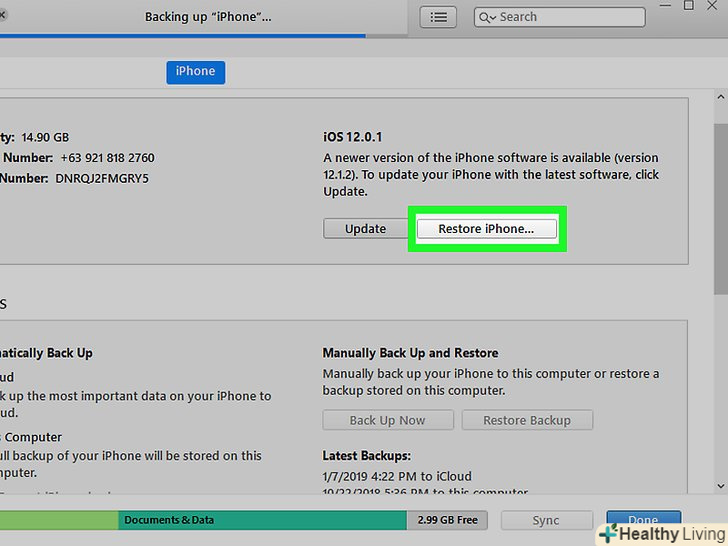This screenshot has width=728, height=546.
Task: Click the Backing up "iPhone"... status text
Action: pos(208,17)
